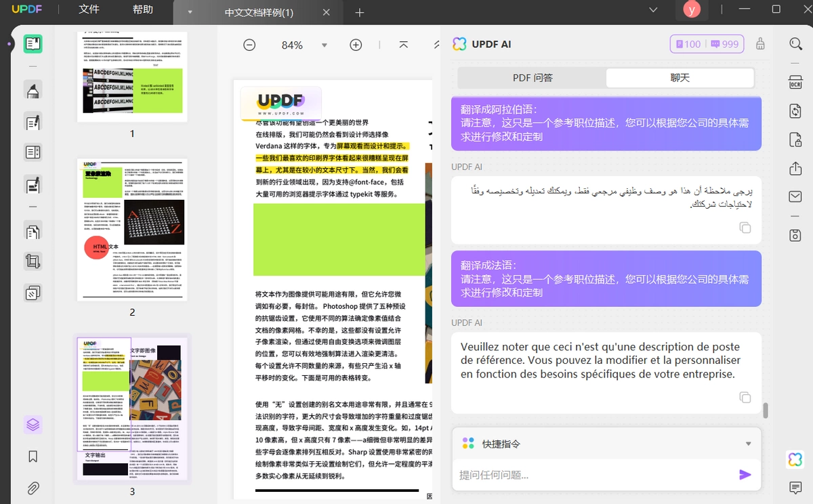Click the UPDF AI panel title
The width and height of the screenshot is (813, 504).
point(491,44)
